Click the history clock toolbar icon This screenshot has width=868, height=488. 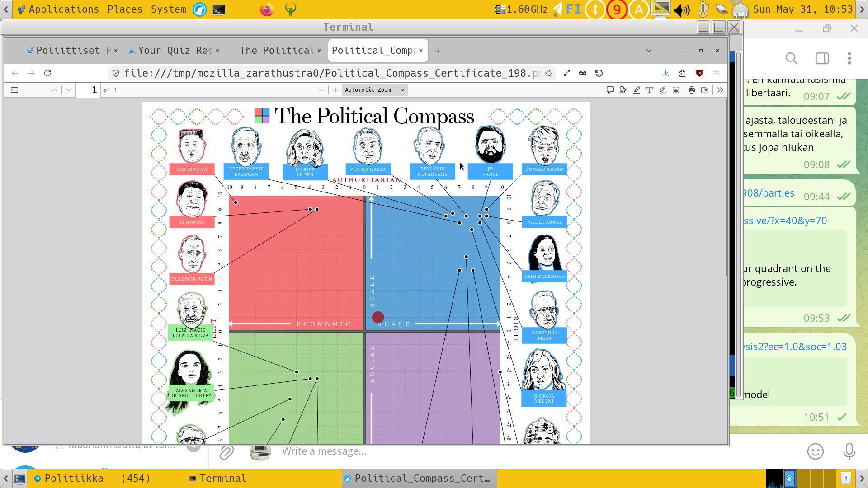click(x=599, y=73)
